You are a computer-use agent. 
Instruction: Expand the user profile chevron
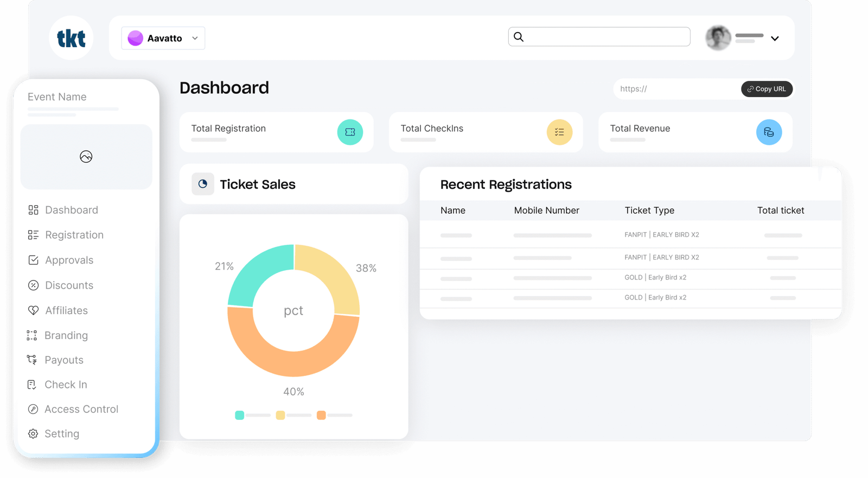tap(775, 39)
